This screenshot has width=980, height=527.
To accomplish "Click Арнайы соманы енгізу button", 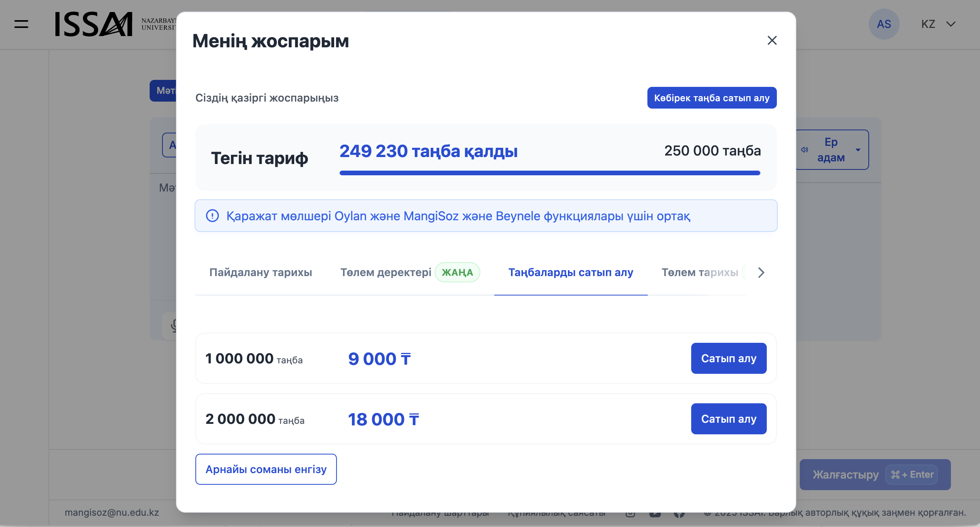I will click(x=266, y=469).
